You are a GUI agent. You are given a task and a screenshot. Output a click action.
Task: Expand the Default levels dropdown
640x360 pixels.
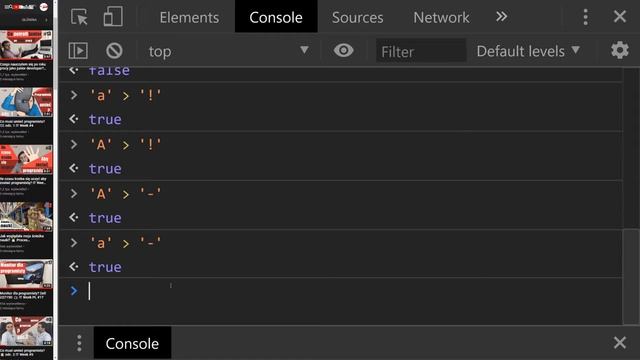point(528,51)
